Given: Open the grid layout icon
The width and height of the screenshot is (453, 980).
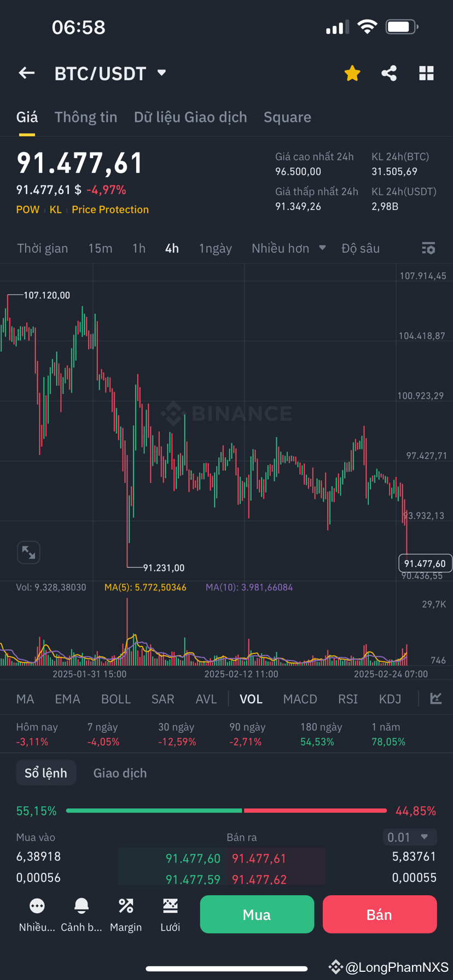Looking at the screenshot, I should [426, 73].
